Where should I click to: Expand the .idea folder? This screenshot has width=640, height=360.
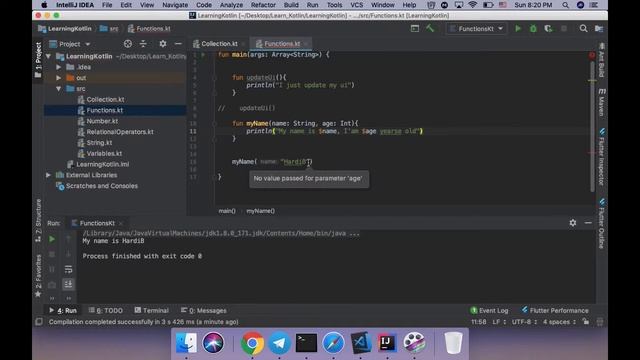pyautogui.click(x=59, y=67)
